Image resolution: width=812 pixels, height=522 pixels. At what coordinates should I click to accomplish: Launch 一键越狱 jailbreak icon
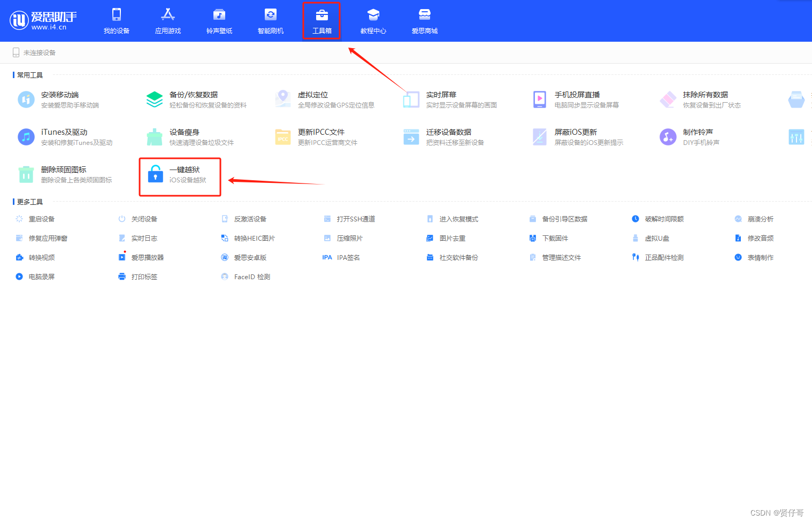pyautogui.click(x=156, y=174)
